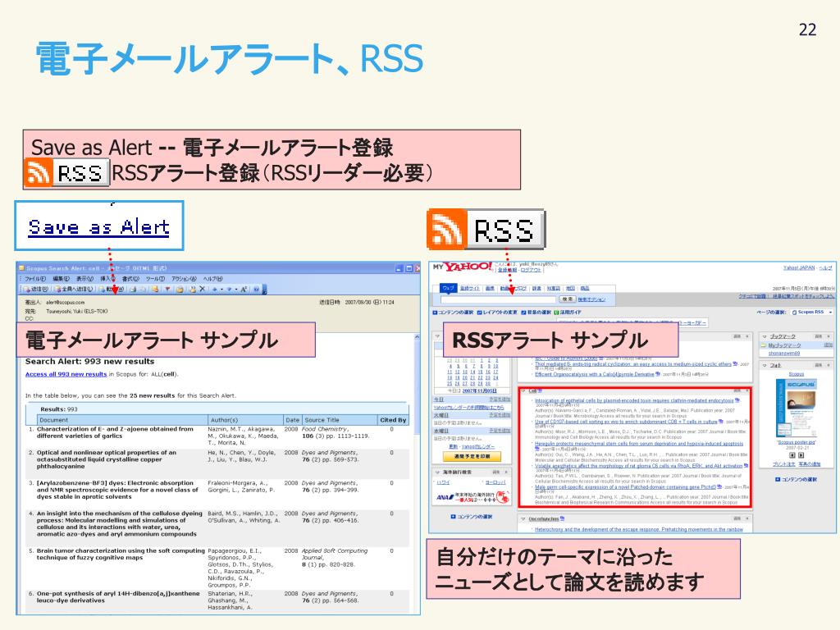Open 表示 menu in email window
Image resolution: width=840 pixels, height=630 pixels.
pos(85,279)
